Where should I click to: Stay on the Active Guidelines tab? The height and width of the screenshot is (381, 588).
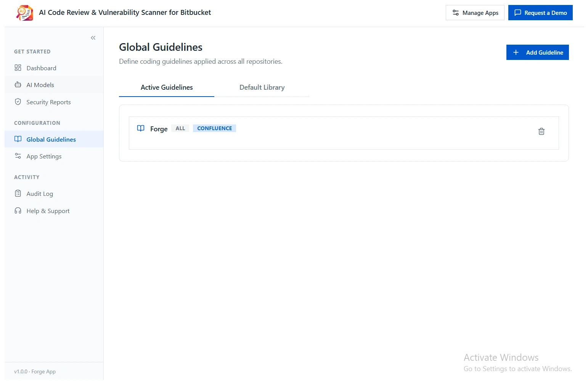coord(167,87)
